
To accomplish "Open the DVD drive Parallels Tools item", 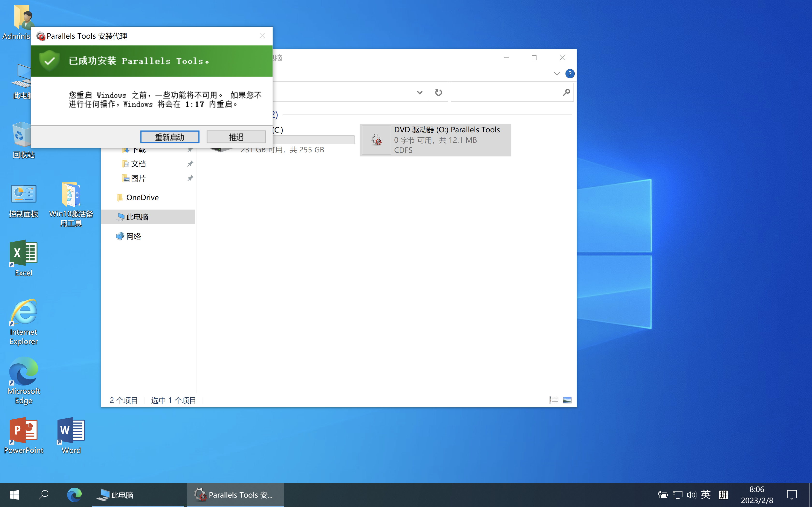I will 435,140.
